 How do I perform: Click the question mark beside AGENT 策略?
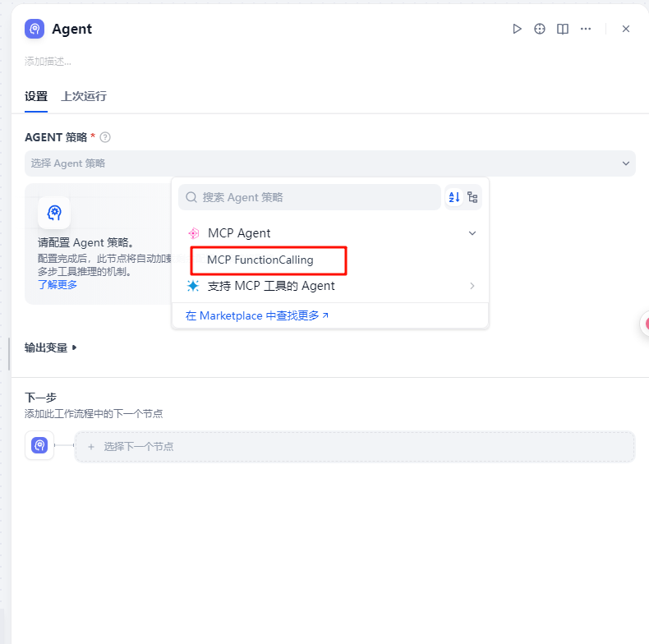105,137
